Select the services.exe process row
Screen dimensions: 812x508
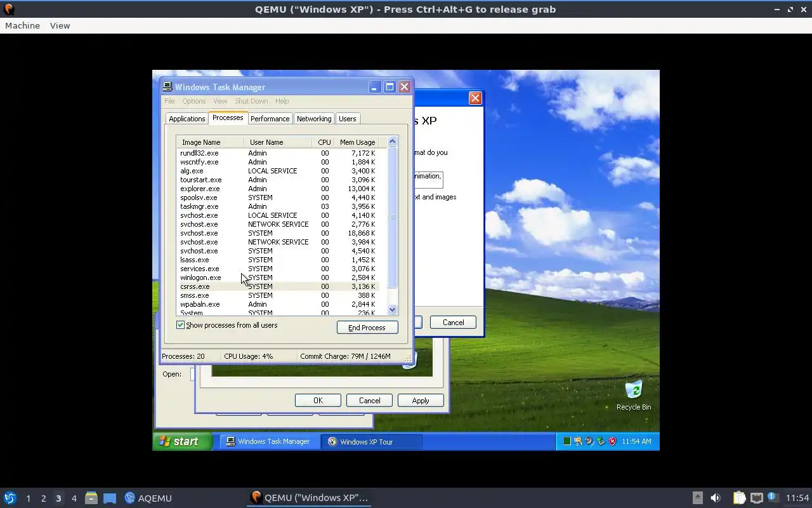[x=278, y=269]
